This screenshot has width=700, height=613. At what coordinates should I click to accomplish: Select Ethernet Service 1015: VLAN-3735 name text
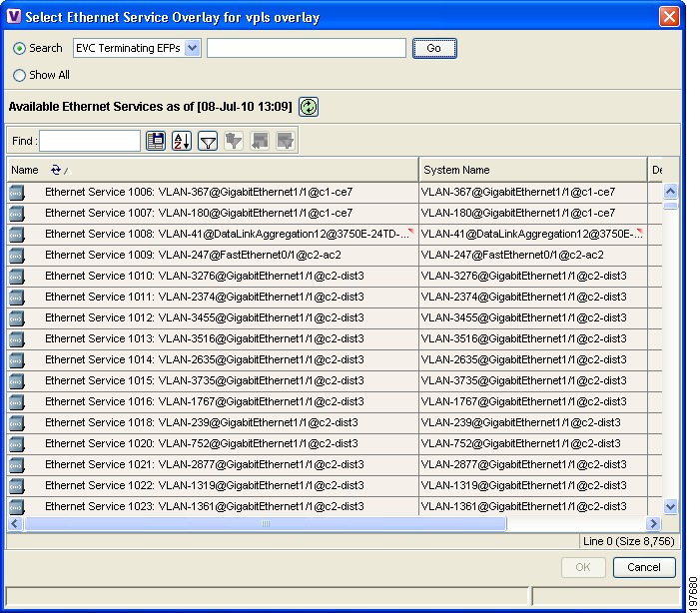click(x=205, y=380)
